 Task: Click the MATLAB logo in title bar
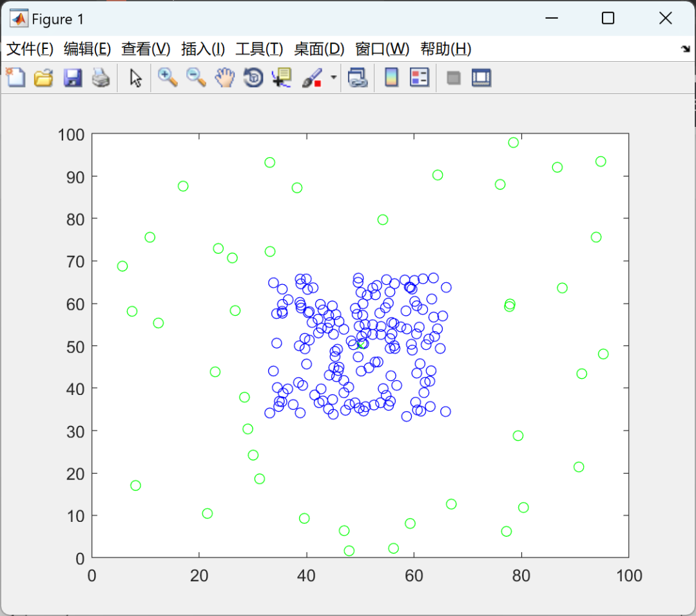[x=19, y=19]
